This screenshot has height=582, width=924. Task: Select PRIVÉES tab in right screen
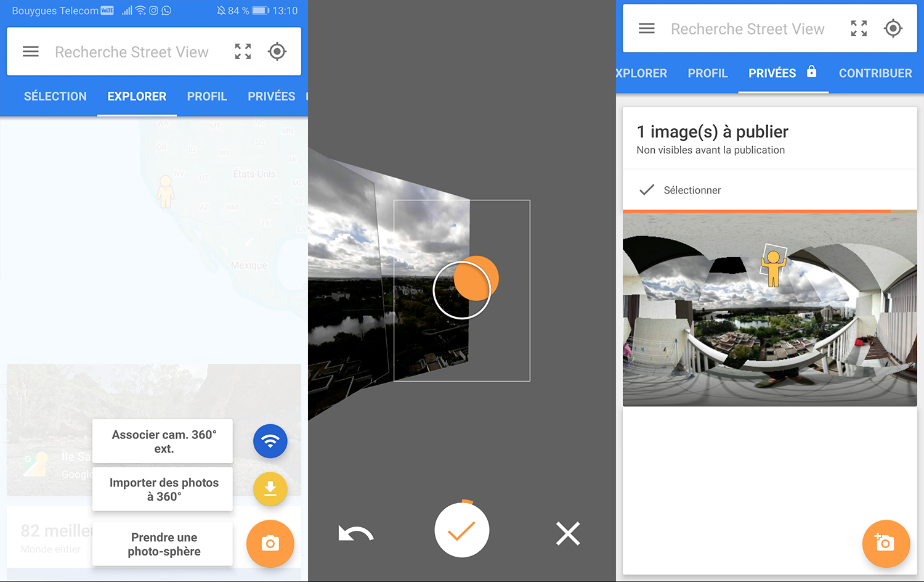pos(772,73)
